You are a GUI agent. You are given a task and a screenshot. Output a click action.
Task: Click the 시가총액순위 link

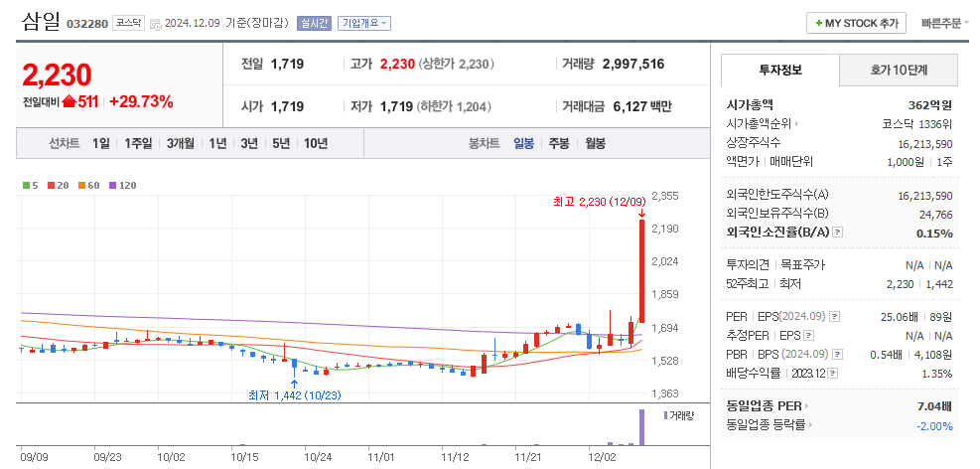[759, 124]
